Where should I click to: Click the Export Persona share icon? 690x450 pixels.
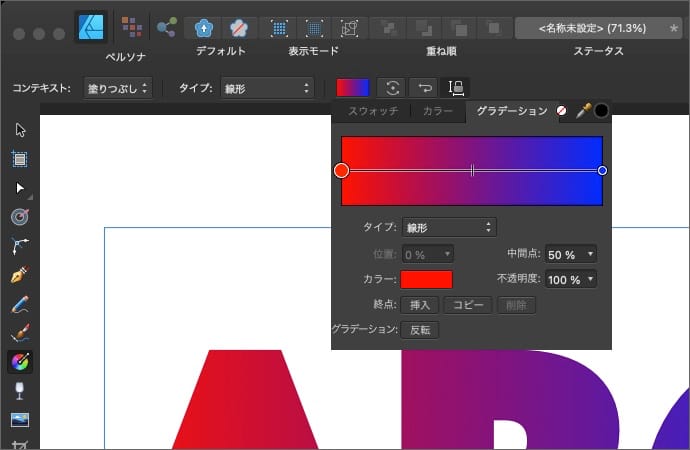[167, 26]
